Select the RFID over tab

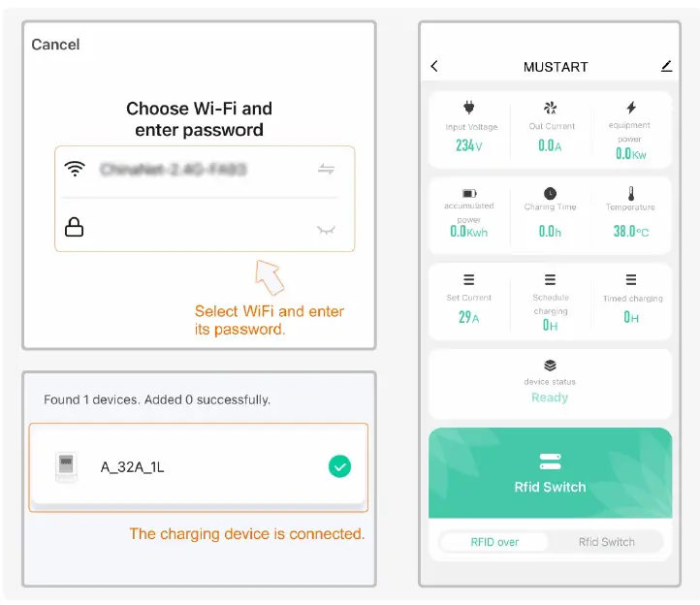[494, 542]
